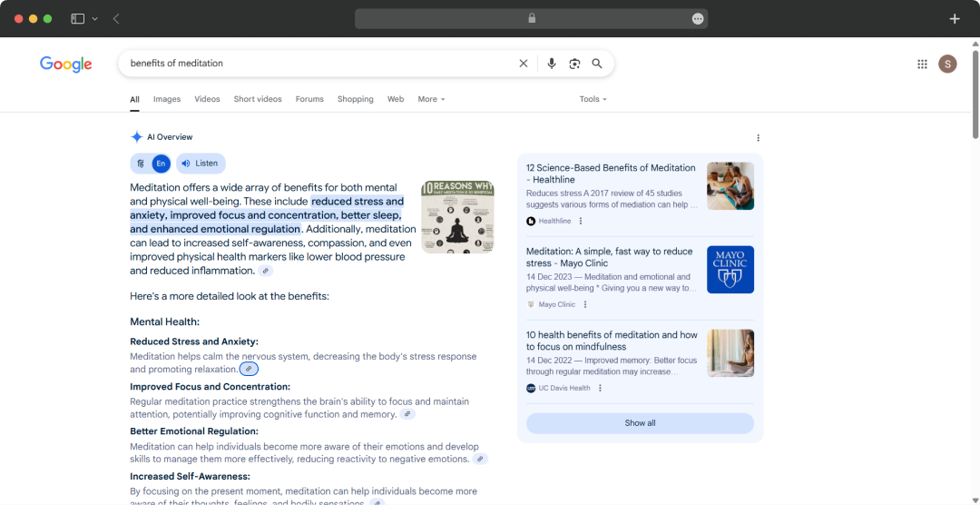This screenshot has height=505, width=980.
Task: Open the Tools dropdown
Action: click(593, 99)
